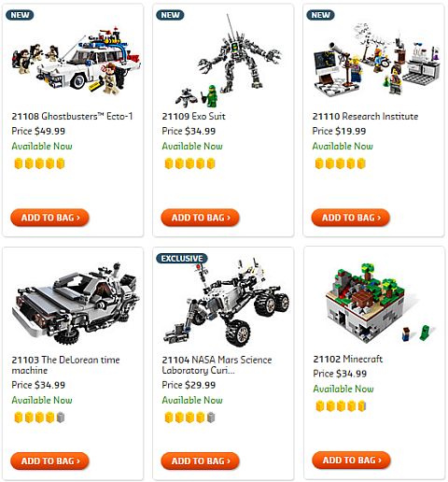Click the EXCLUSIVE badge on NASA Mars rover
The image size is (448, 482).
pos(182,259)
